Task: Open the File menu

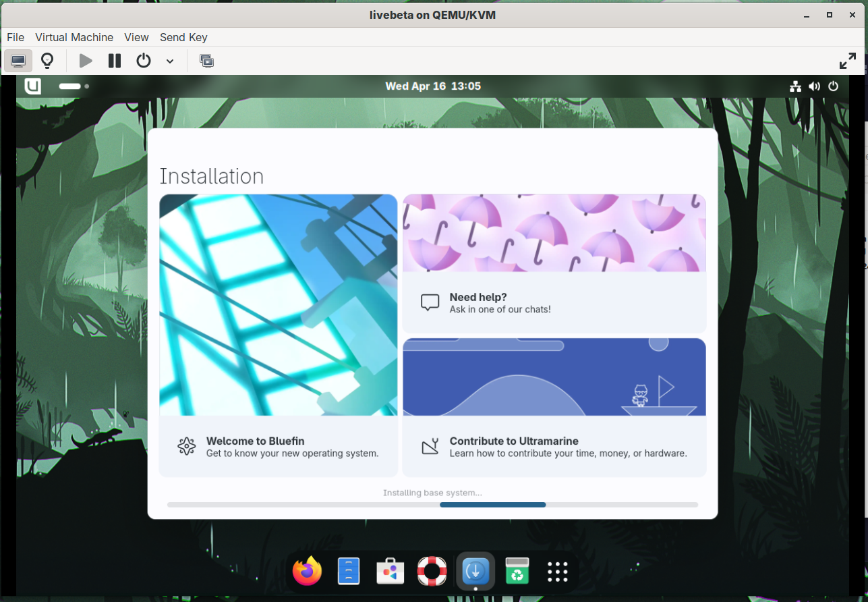Action: (16, 37)
